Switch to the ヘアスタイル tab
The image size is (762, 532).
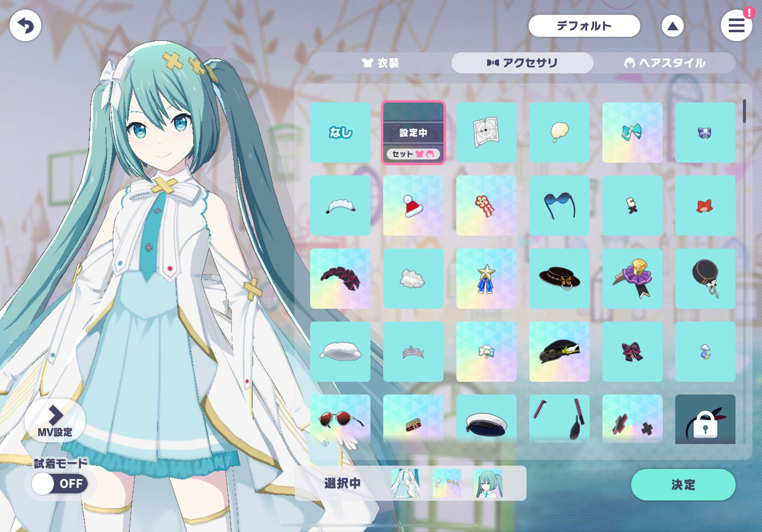(x=664, y=63)
